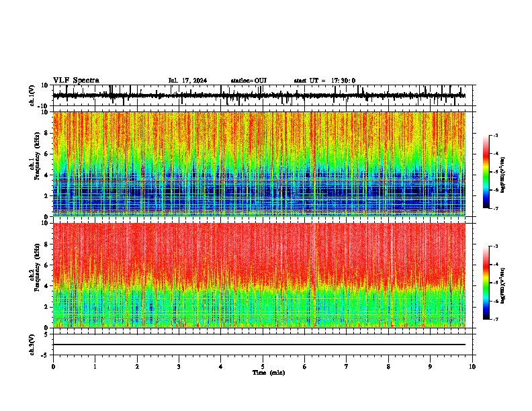Image resolution: width=532 pixels, height=411 pixels.
Task: Click the ch.2 spectrogram panel
Action: click(x=259, y=275)
